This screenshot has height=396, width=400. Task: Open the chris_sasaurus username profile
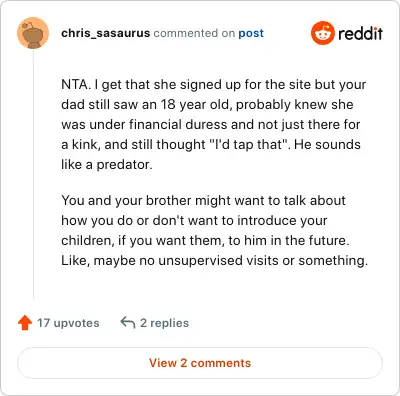coord(105,33)
